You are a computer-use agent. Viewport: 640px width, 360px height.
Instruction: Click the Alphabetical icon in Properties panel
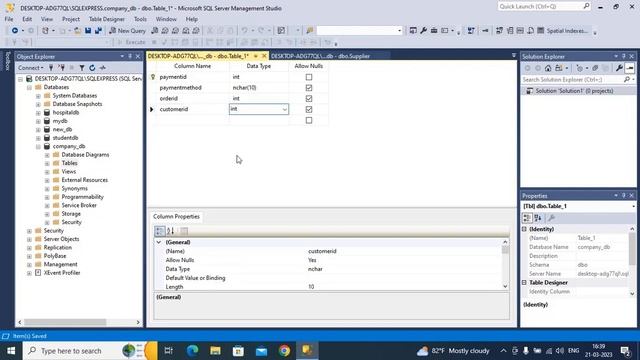click(x=538, y=218)
